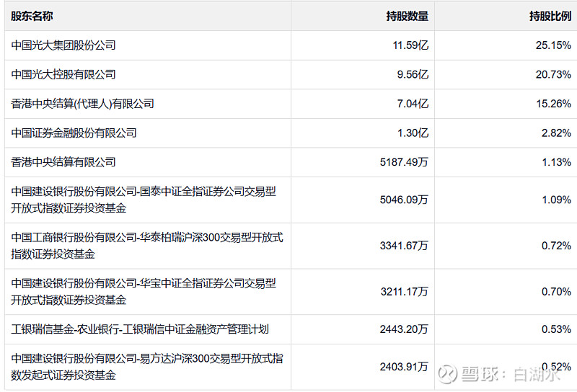577x392 pixels.
Task: Select 中国证券金融股份有限公司 shareholder name
Action: (74, 133)
